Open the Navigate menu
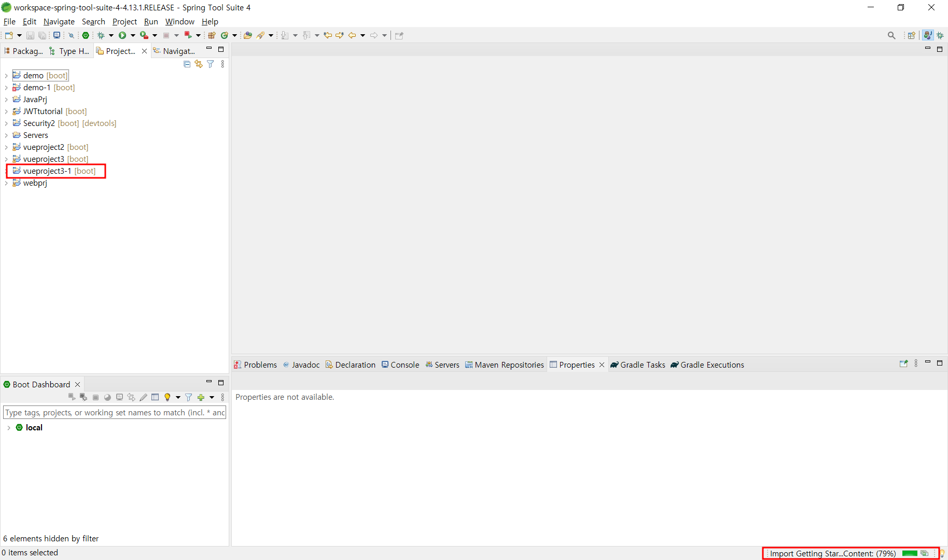 tap(59, 22)
